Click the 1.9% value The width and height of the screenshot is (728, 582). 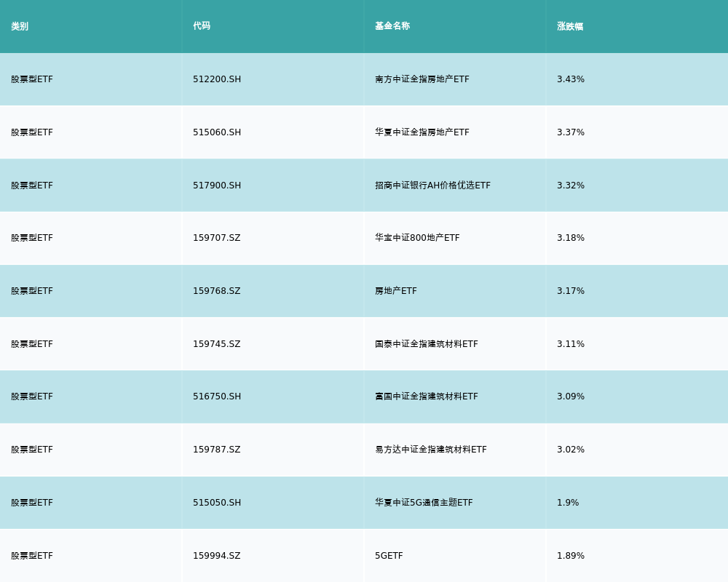pyautogui.click(x=568, y=503)
